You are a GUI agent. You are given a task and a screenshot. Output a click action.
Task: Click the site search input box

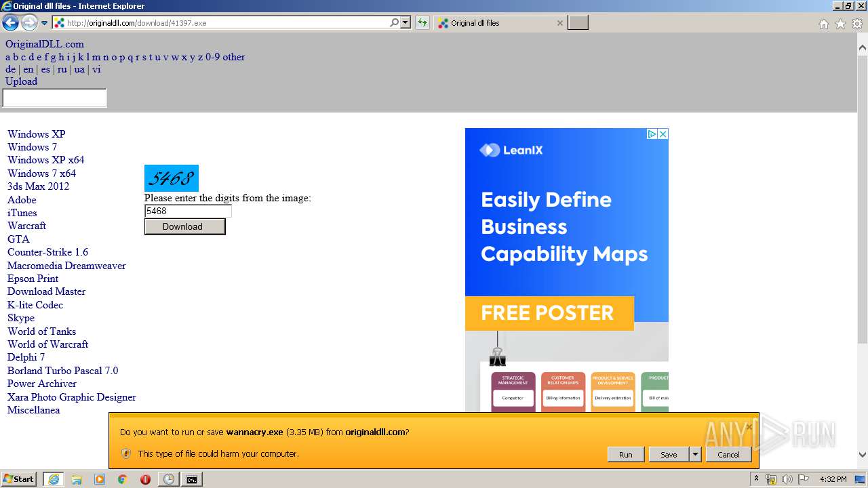(x=54, y=98)
